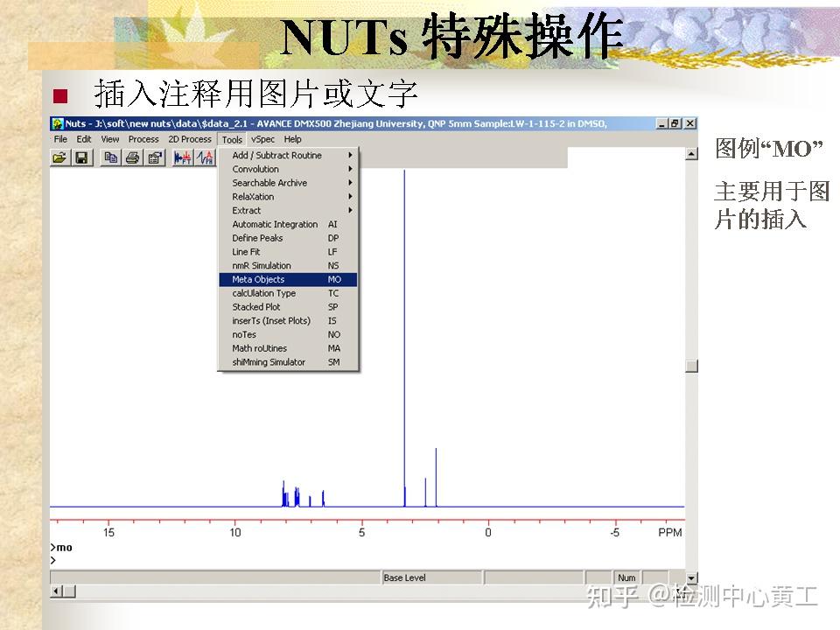
Task: Open the 2D Process menu
Action: (189, 139)
